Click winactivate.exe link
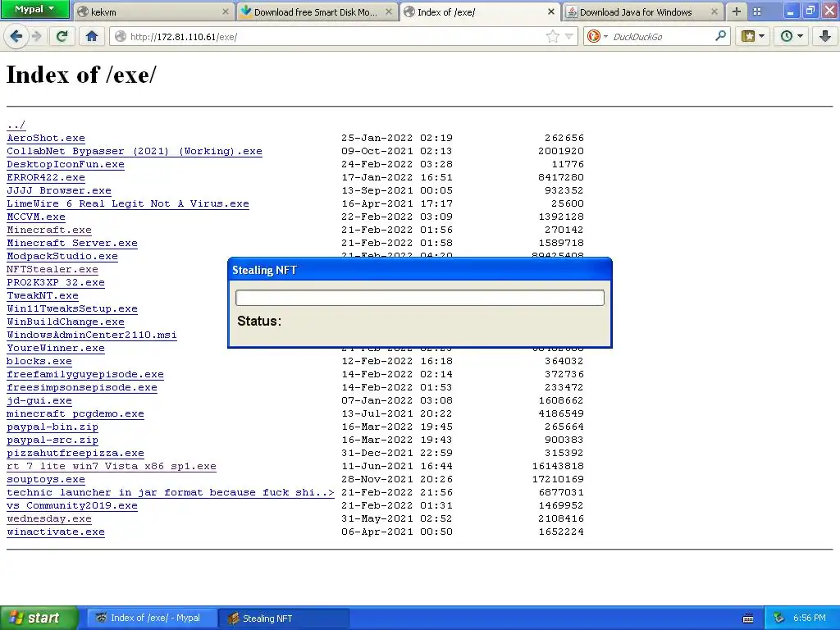840x630 pixels. [56, 532]
